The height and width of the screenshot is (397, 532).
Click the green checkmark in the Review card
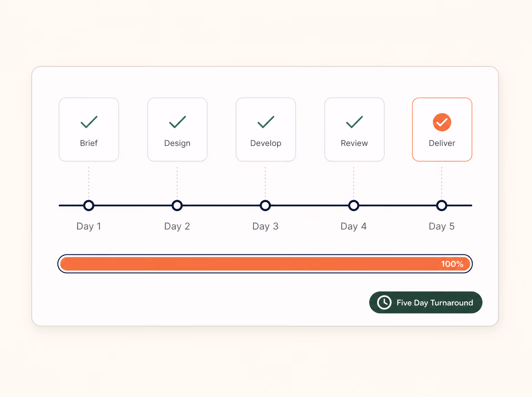click(x=354, y=122)
